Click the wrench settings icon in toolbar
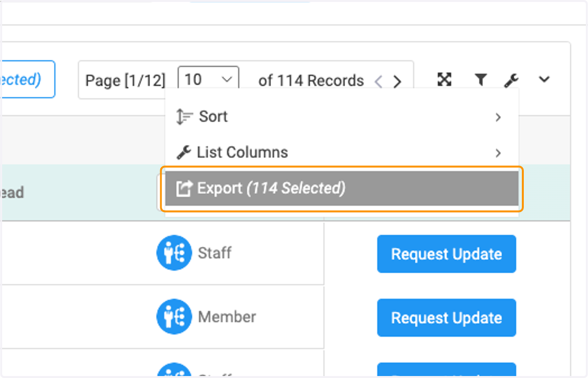Image resolution: width=588 pixels, height=378 pixels. [x=512, y=80]
